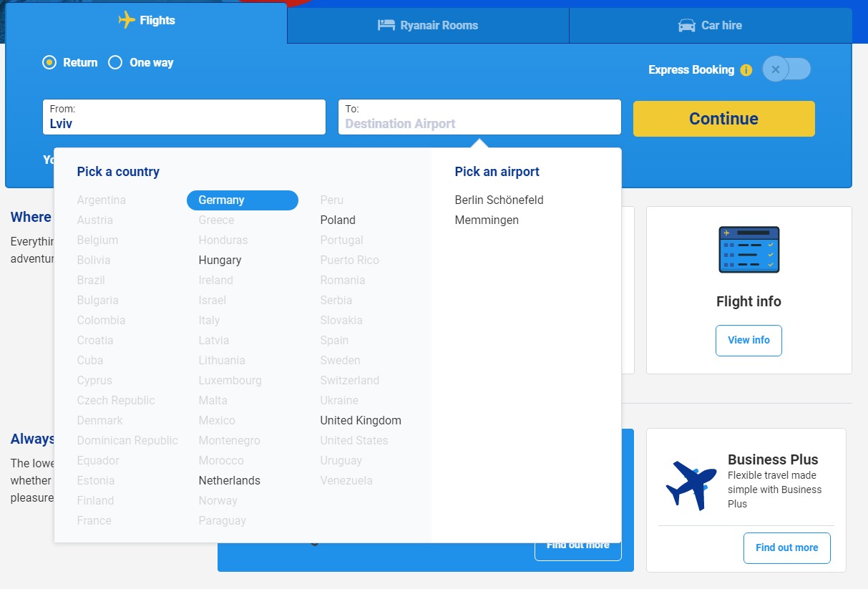Click the greyed-out Paraguay entry
Viewport: 868px width, 589px height.
pyautogui.click(x=222, y=521)
